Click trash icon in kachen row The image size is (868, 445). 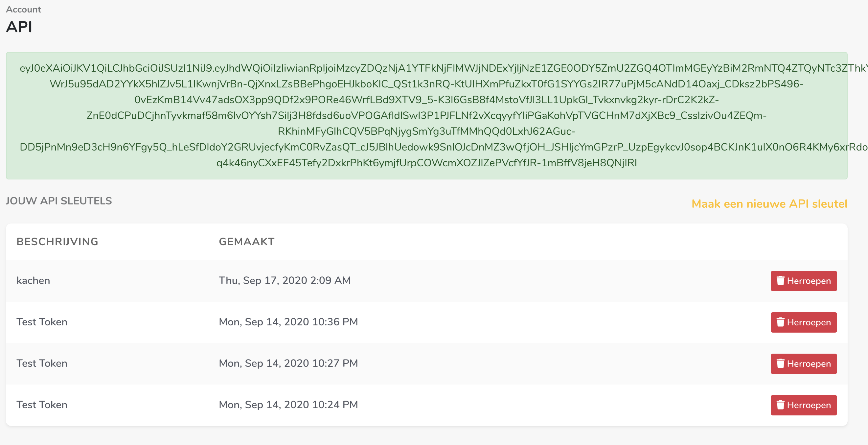pos(780,280)
